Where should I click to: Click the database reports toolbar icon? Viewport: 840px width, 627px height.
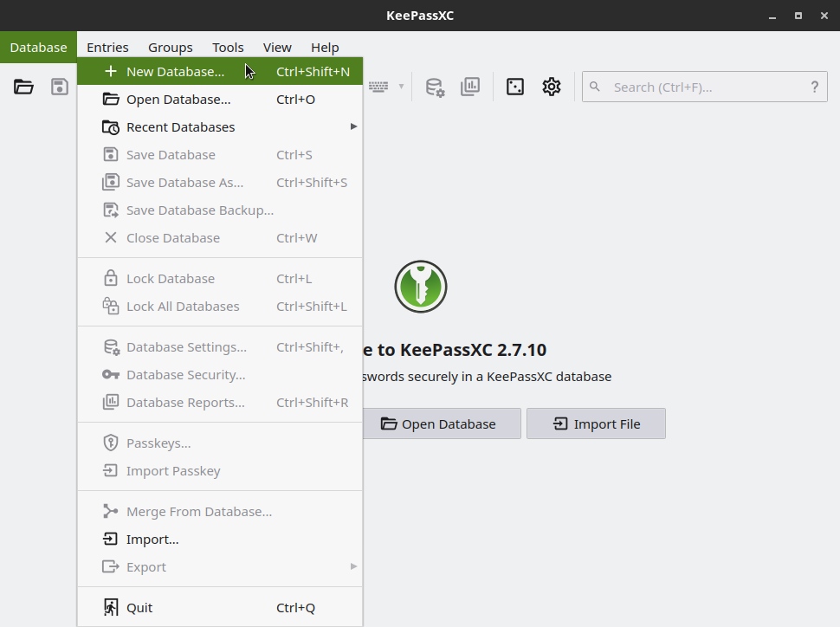pos(470,87)
